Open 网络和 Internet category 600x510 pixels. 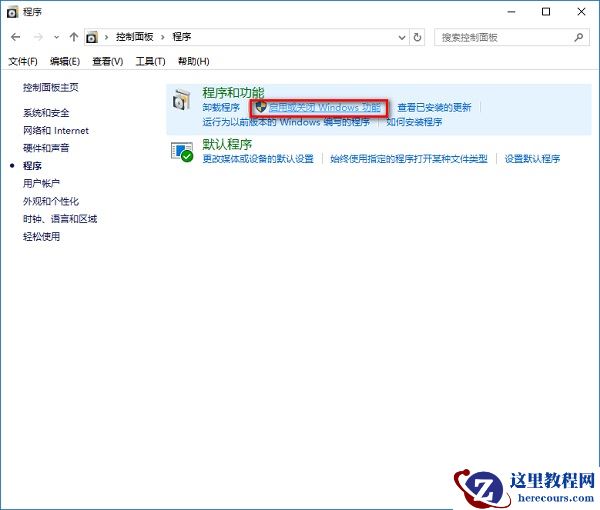pos(56,130)
